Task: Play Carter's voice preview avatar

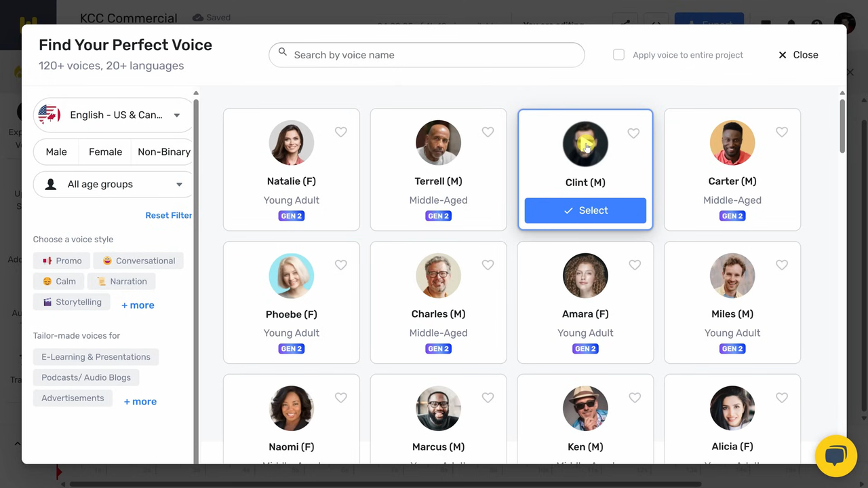Action: (732, 143)
